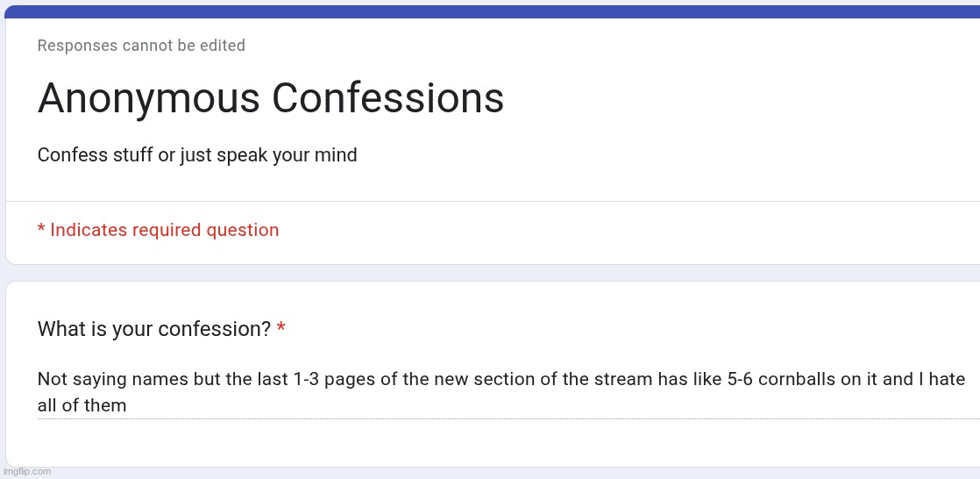Viewport: 980px width, 479px height.
Task: Click "all of them" on the answer's second line
Action: pos(82,405)
